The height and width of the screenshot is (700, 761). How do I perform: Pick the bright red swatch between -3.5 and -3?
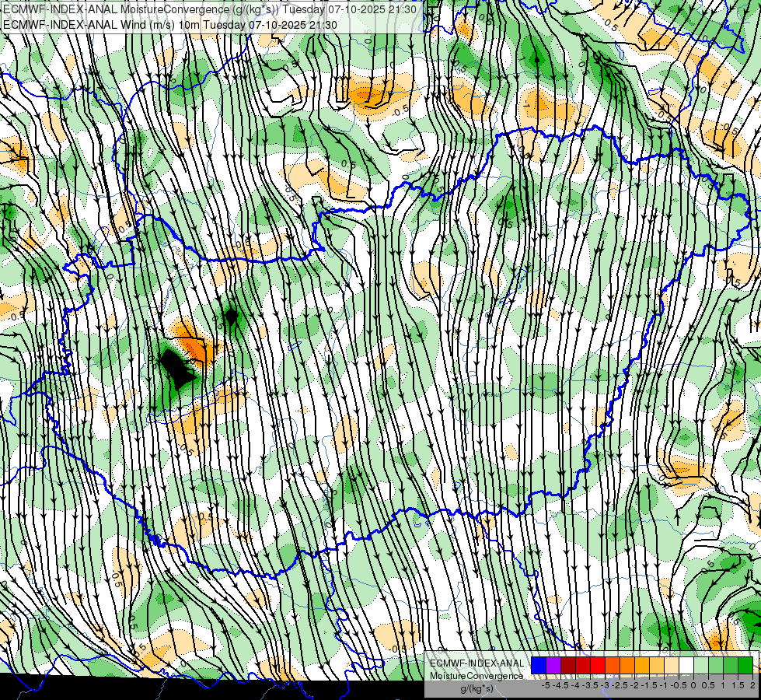(598, 665)
